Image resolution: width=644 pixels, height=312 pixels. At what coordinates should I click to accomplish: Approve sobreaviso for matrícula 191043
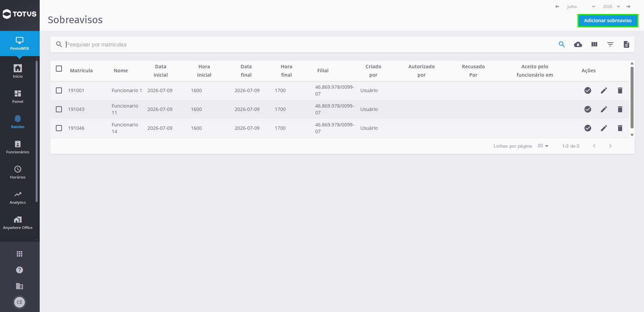coord(588,109)
